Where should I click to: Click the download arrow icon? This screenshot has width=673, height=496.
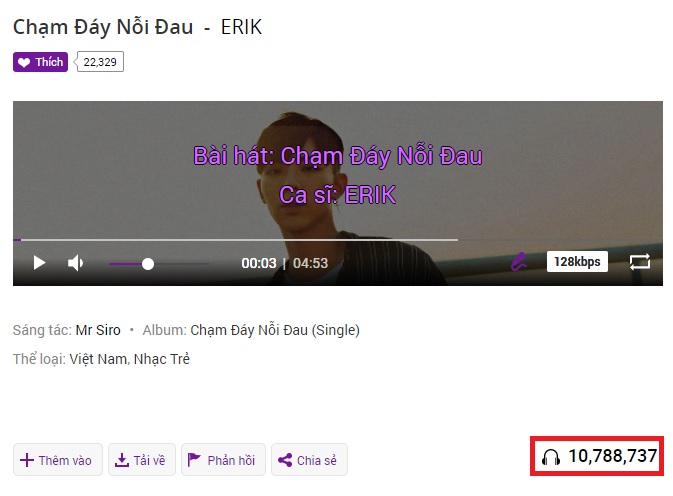(x=122, y=460)
